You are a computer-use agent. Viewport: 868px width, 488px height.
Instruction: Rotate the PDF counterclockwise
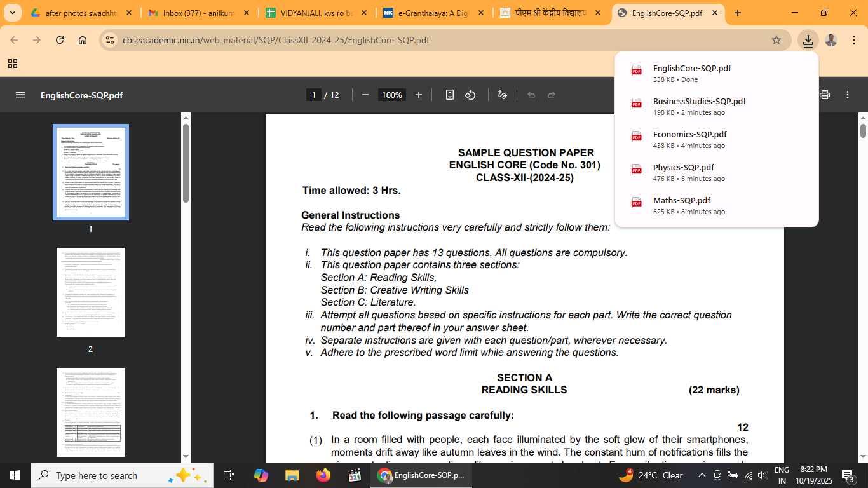tap(470, 95)
